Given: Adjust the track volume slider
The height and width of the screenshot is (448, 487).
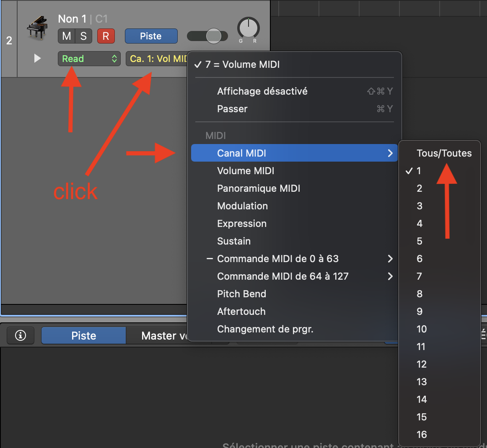Looking at the screenshot, I should coord(213,36).
